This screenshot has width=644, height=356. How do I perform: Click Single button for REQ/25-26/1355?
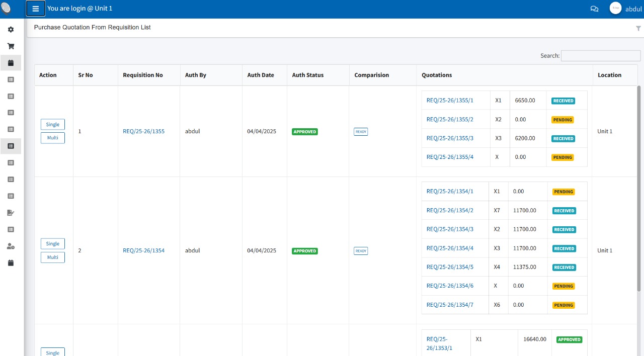coord(53,124)
